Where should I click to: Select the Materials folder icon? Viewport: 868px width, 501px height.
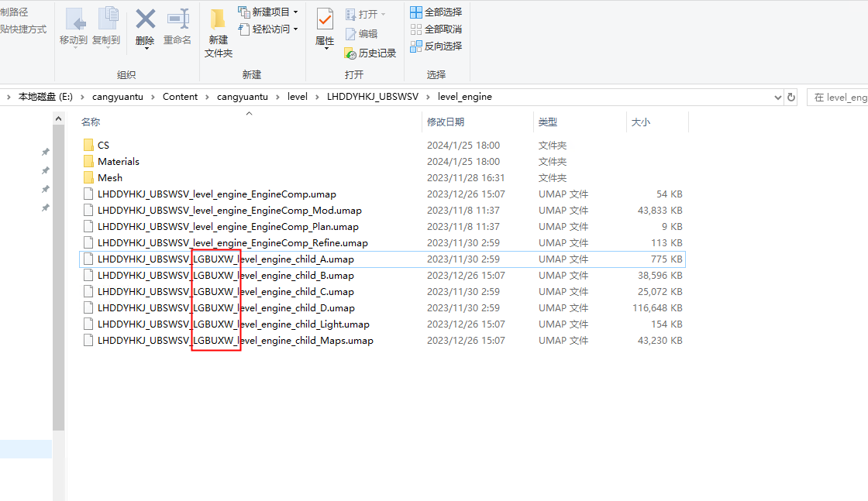(x=88, y=162)
